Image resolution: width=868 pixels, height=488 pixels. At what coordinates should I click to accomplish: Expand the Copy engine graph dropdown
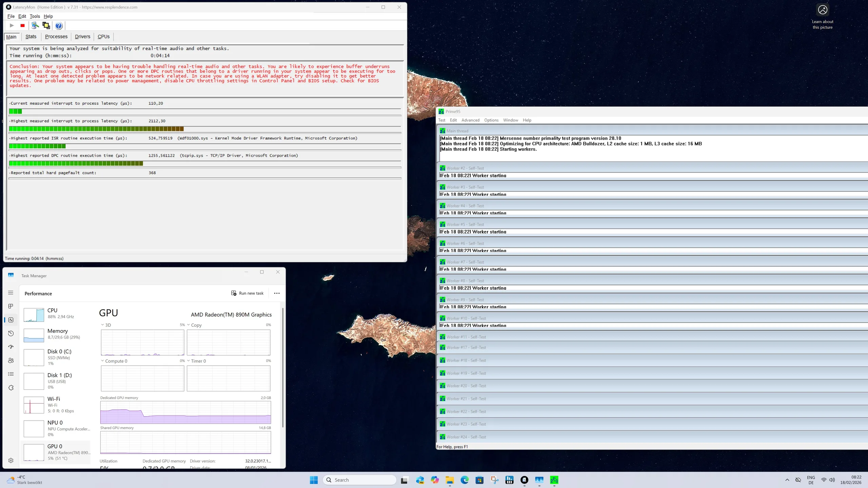coord(189,325)
